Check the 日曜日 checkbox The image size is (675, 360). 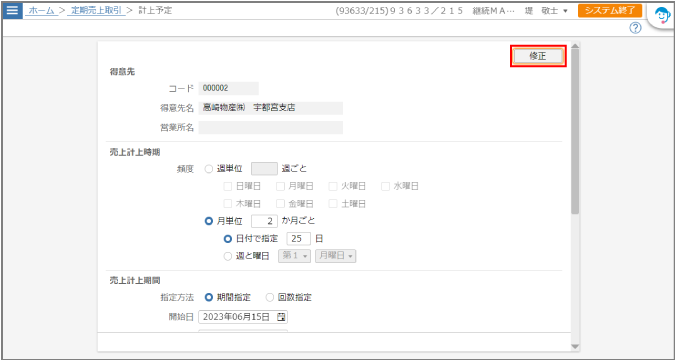point(228,186)
